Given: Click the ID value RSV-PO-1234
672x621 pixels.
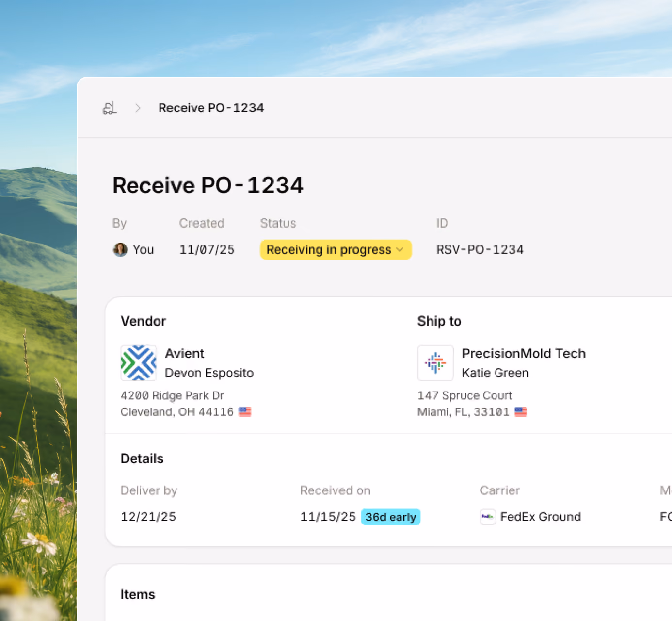Looking at the screenshot, I should coord(480,249).
